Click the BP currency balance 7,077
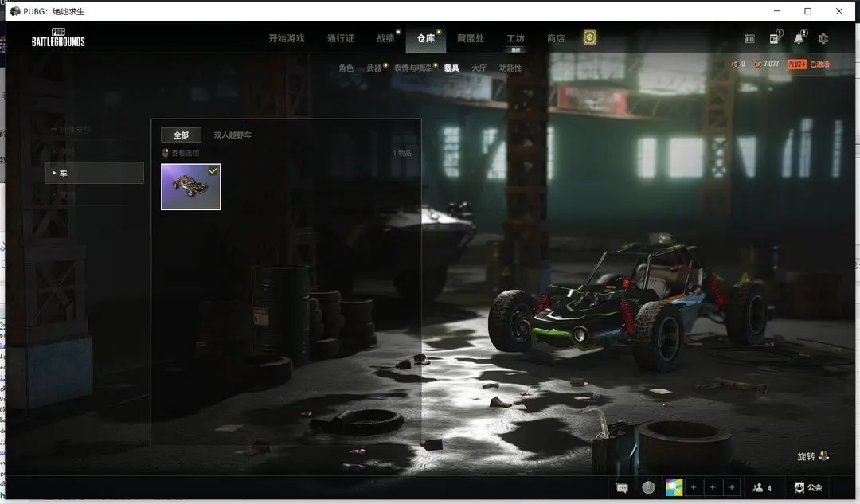 766,64
